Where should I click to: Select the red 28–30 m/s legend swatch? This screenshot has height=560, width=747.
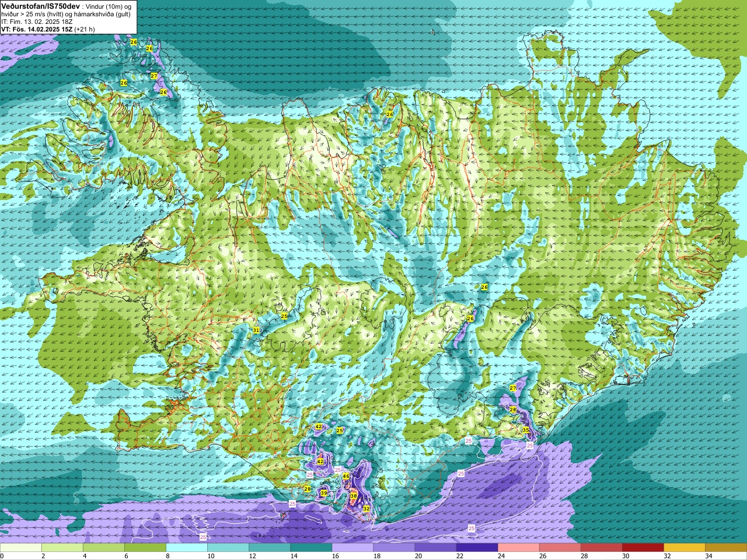(x=601, y=548)
